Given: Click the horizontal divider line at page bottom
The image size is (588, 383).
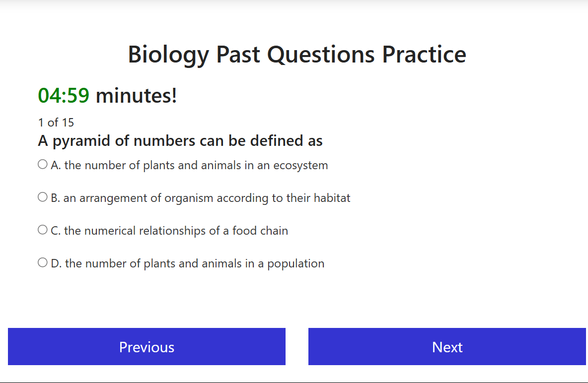Looking at the screenshot, I should pyautogui.click(x=294, y=383).
